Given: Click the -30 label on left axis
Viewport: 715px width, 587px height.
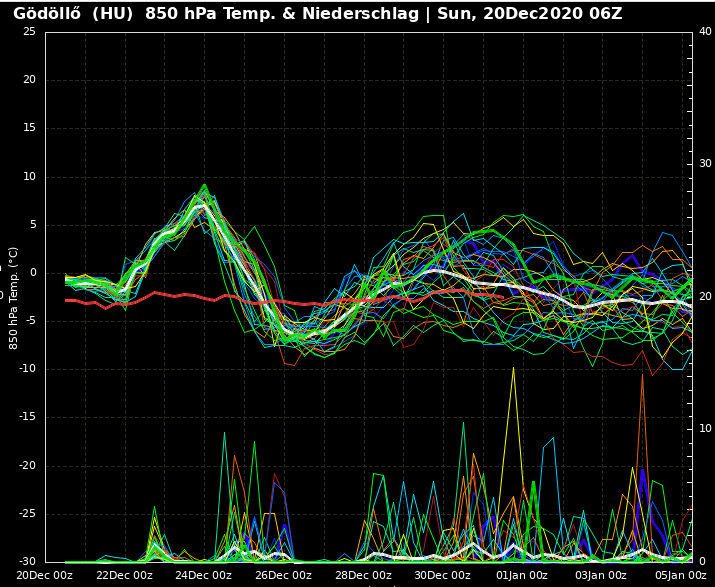Looking at the screenshot, I should click(x=27, y=561).
